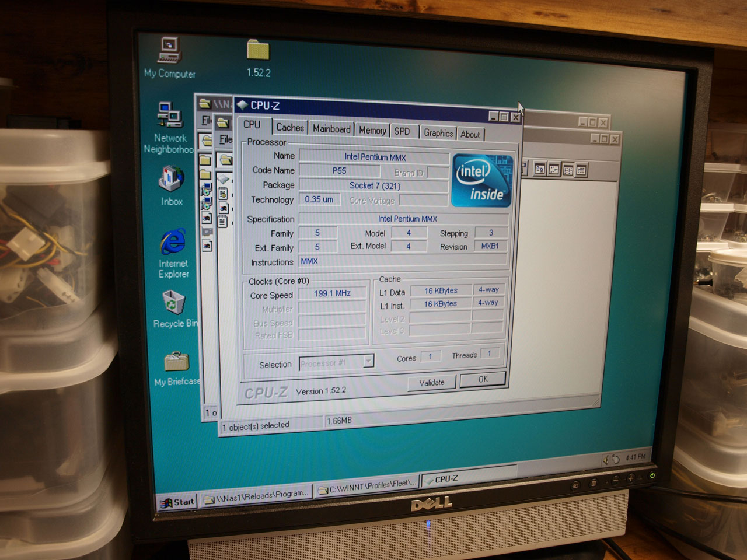Click the Stepping value "3"
Image resolution: width=747 pixels, height=560 pixels.
click(x=491, y=233)
